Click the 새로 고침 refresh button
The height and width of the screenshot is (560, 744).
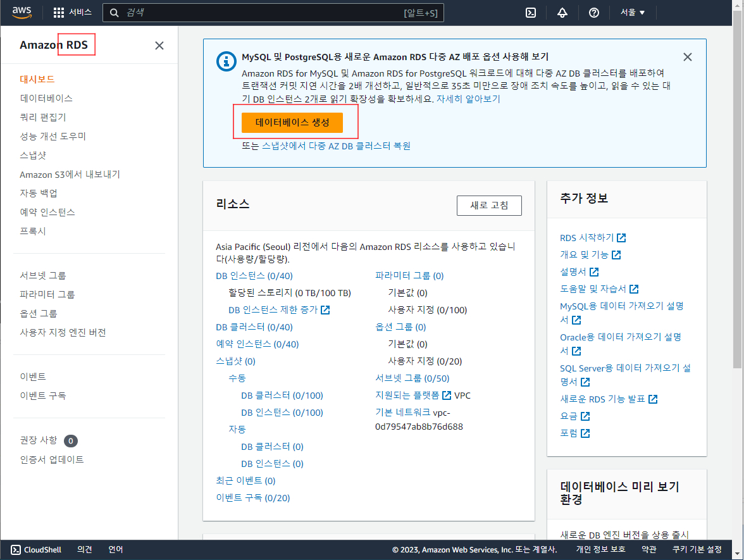point(489,206)
